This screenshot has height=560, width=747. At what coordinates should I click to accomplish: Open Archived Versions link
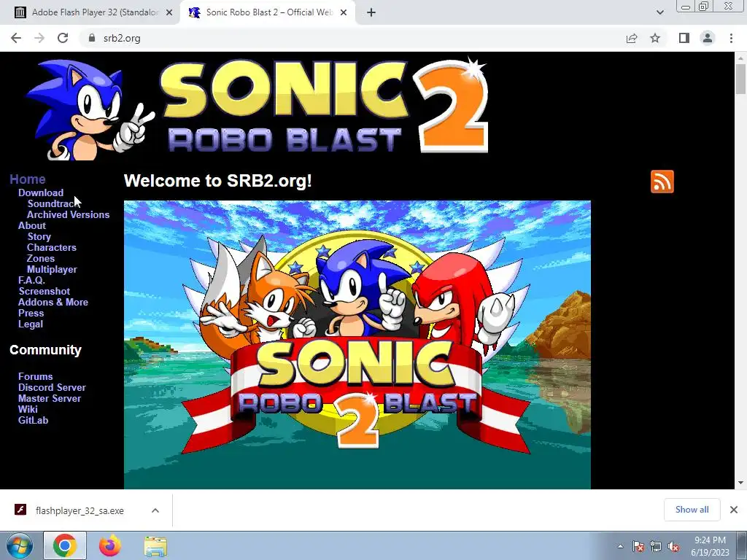pyautogui.click(x=68, y=214)
